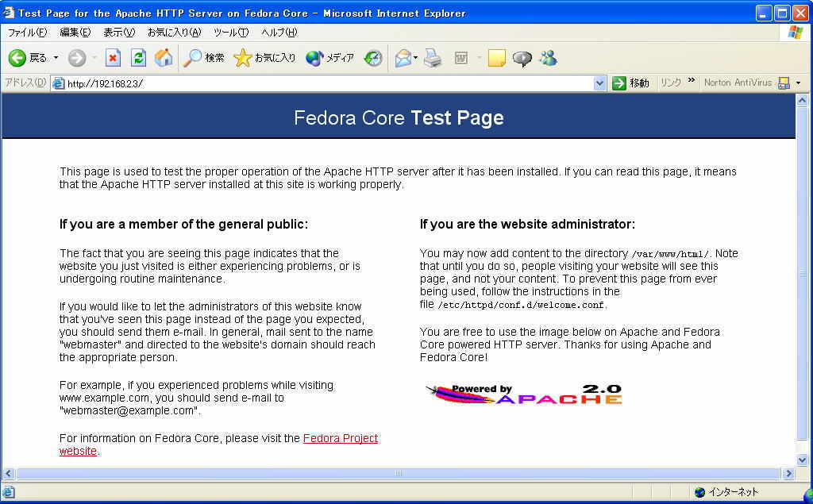Click the yellow note toolbar icon
Image resolution: width=813 pixels, height=504 pixels.
click(x=496, y=58)
